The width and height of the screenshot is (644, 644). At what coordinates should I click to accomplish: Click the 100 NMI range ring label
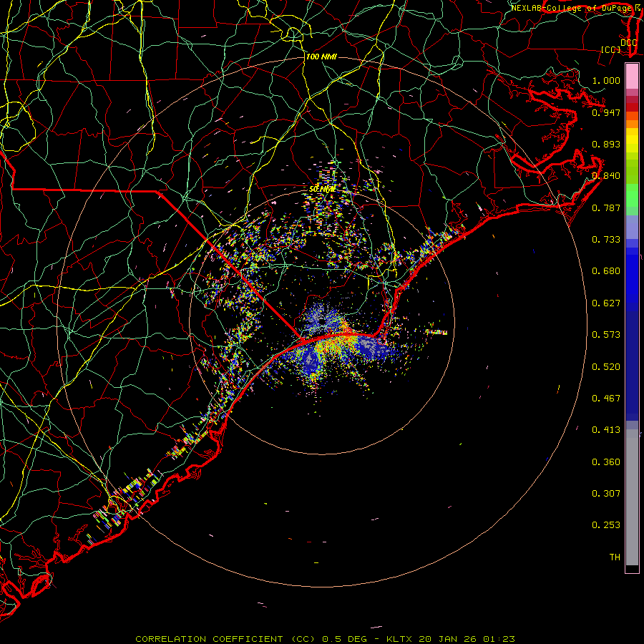tap(321, 57)
